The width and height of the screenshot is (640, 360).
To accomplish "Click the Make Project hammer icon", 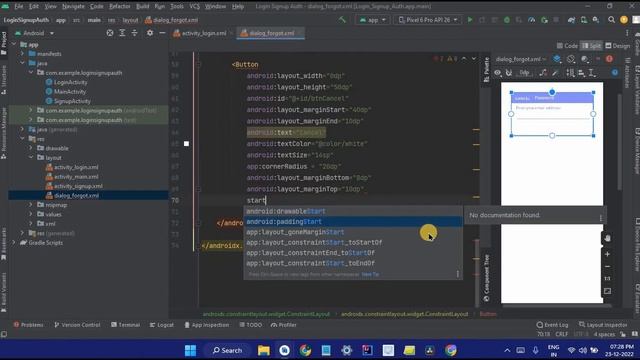I will tap(342, 20).
